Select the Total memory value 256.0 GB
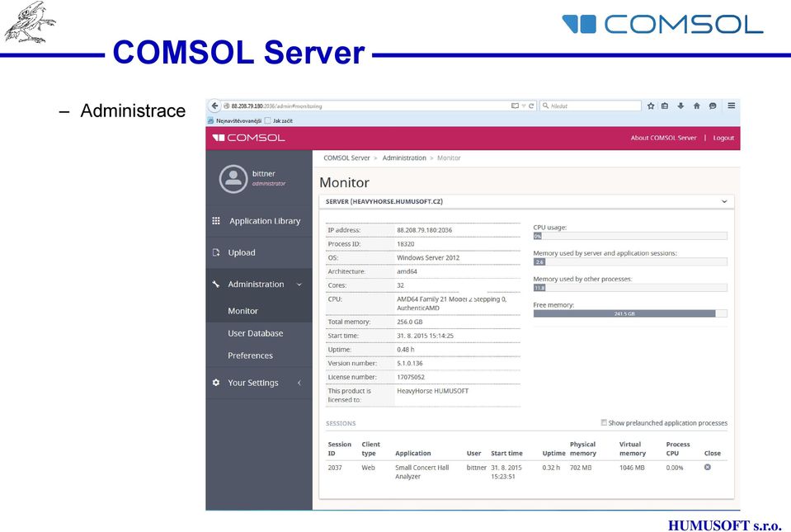The height and width of the screenshot is (532, 791). [x=410, y=322]
